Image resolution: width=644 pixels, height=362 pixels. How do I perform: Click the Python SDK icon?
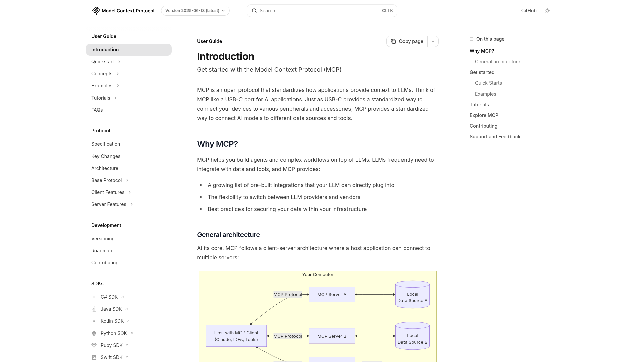[x=94, y=333]
